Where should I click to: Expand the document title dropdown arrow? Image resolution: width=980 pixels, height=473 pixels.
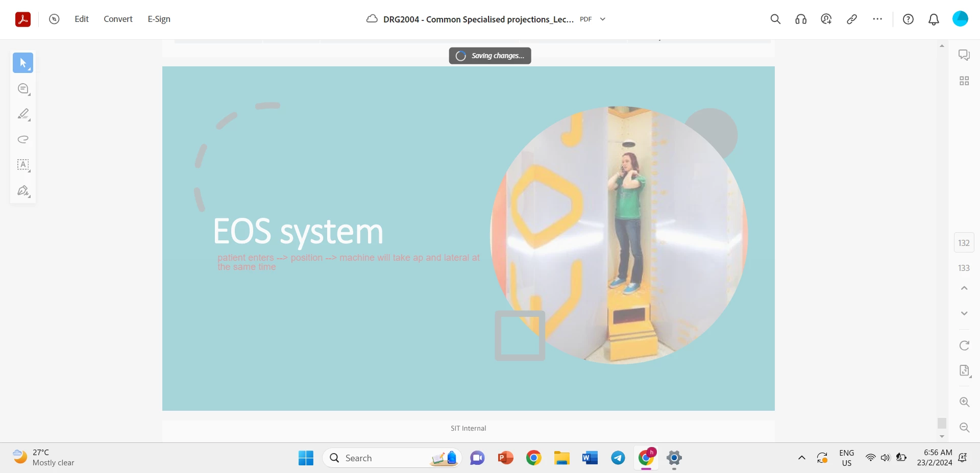[602, 19]
